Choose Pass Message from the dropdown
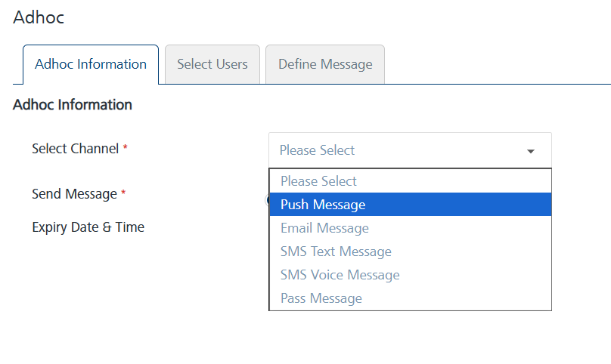This screenshot has height=364, width=611. [321, 298]
